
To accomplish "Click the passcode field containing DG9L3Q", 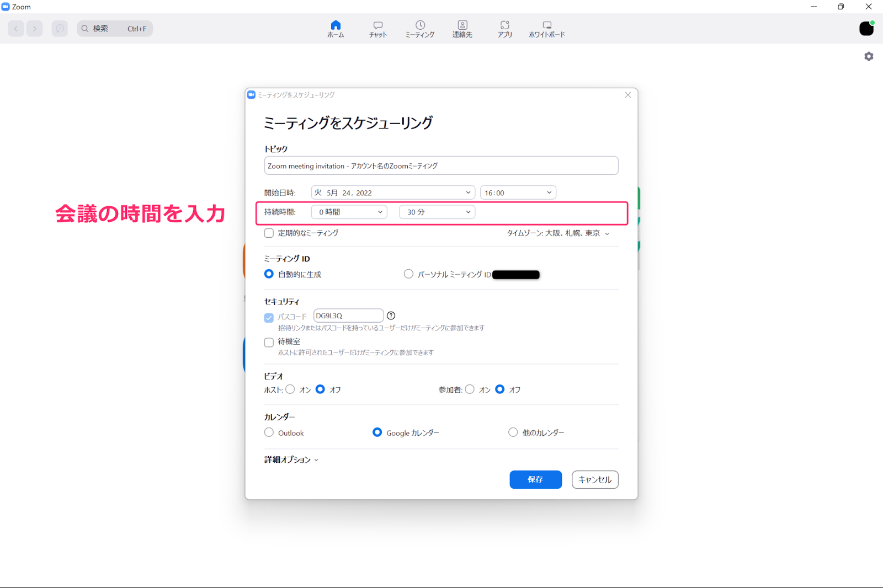I will click(x=348, y=316).
